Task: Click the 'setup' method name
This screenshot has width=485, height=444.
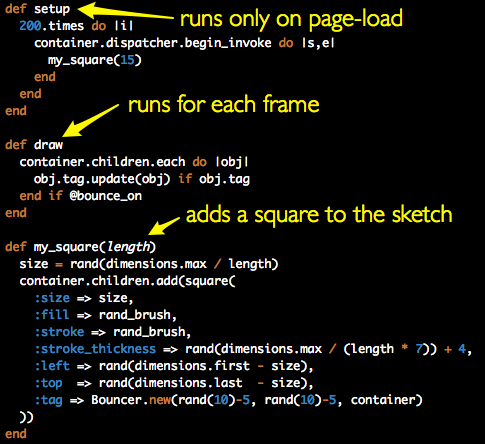Action: click(x=52, y=9)
